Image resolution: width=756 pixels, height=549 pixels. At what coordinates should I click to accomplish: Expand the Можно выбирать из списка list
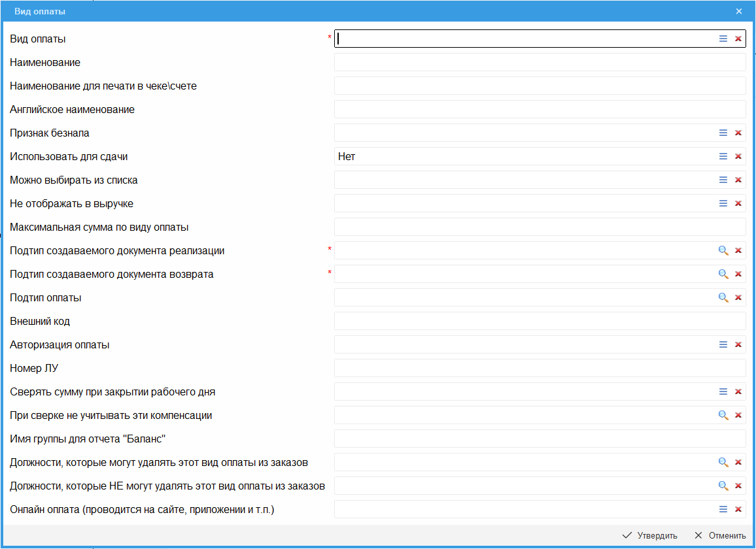(723, 180)
